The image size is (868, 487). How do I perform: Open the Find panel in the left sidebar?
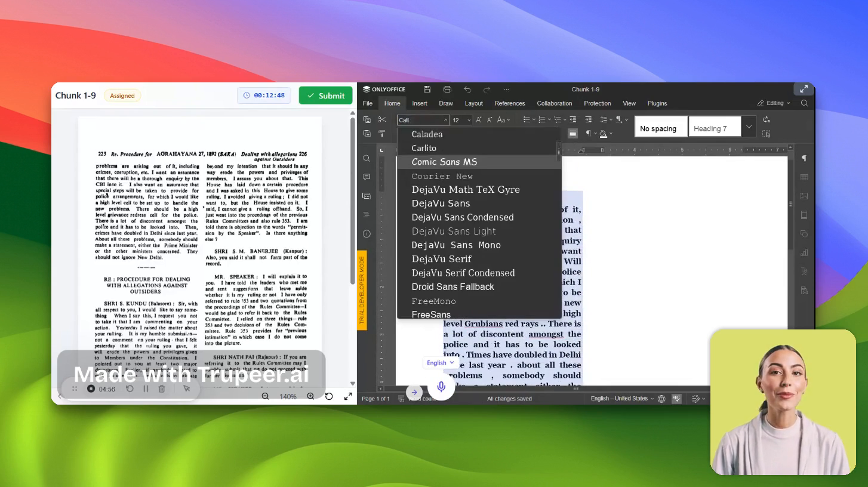coord(367,158)
